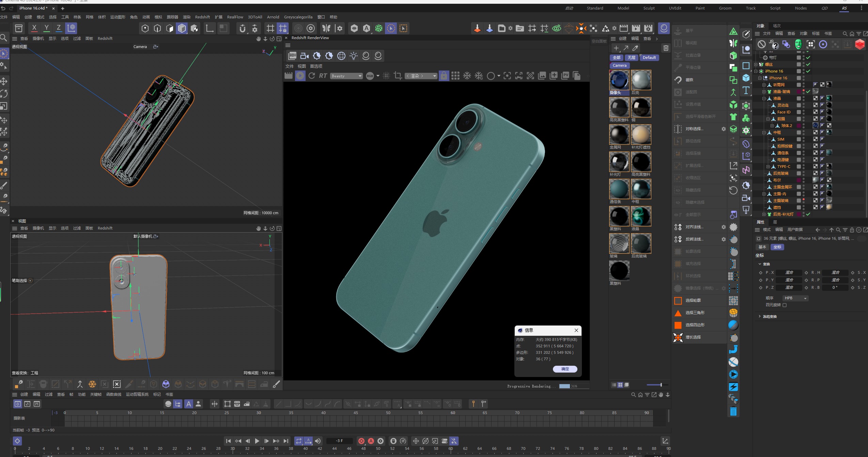
Task: Toggle the 穹灯 enable checkmark
Action: point(808,58)
